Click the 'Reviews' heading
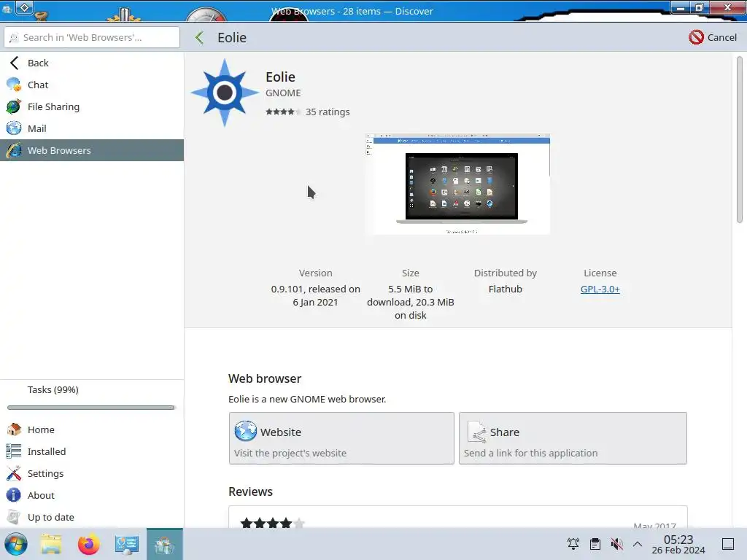 coord(251,491)
